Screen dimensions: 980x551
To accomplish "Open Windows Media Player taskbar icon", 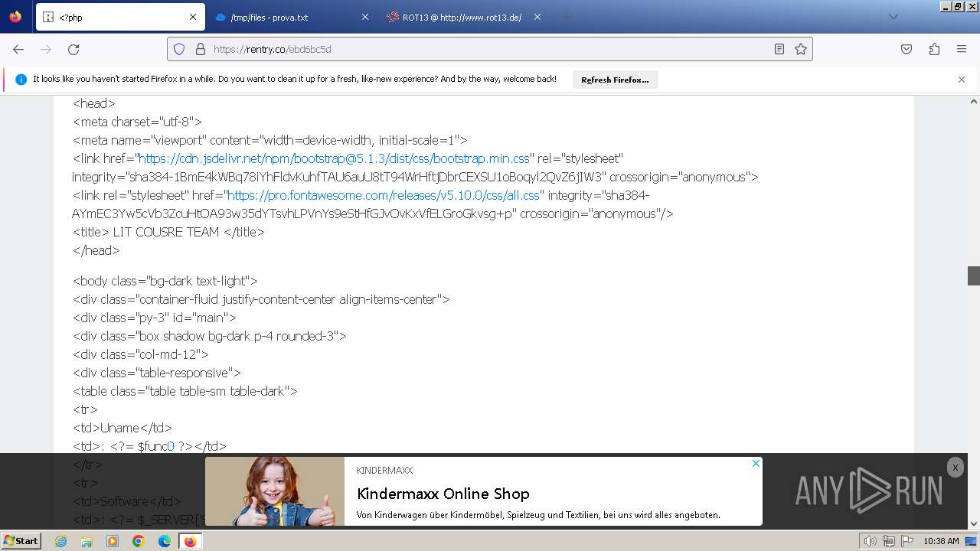I will pyautogui.click(x=113, y=541).
